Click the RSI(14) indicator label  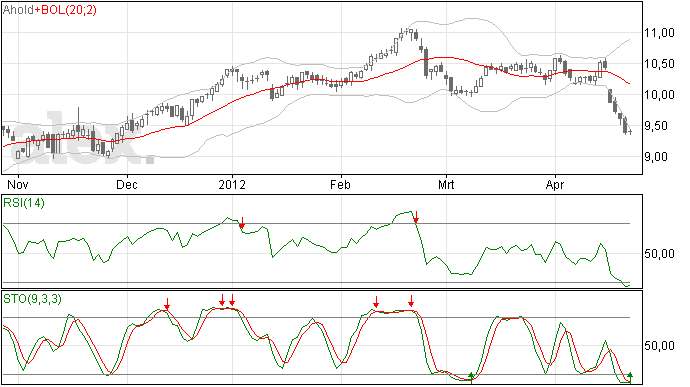pyautogui.click(x=24, y=203)
